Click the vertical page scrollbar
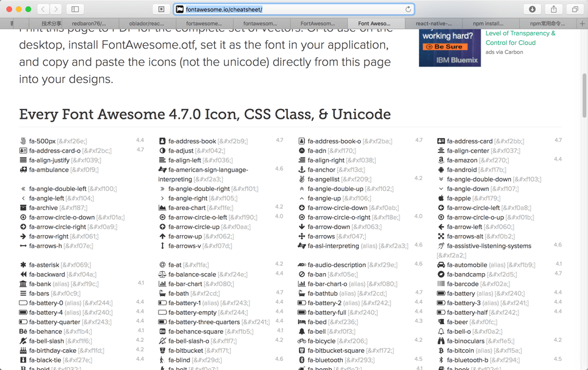This screenshot has width=588, height=370. coord(584,95)
